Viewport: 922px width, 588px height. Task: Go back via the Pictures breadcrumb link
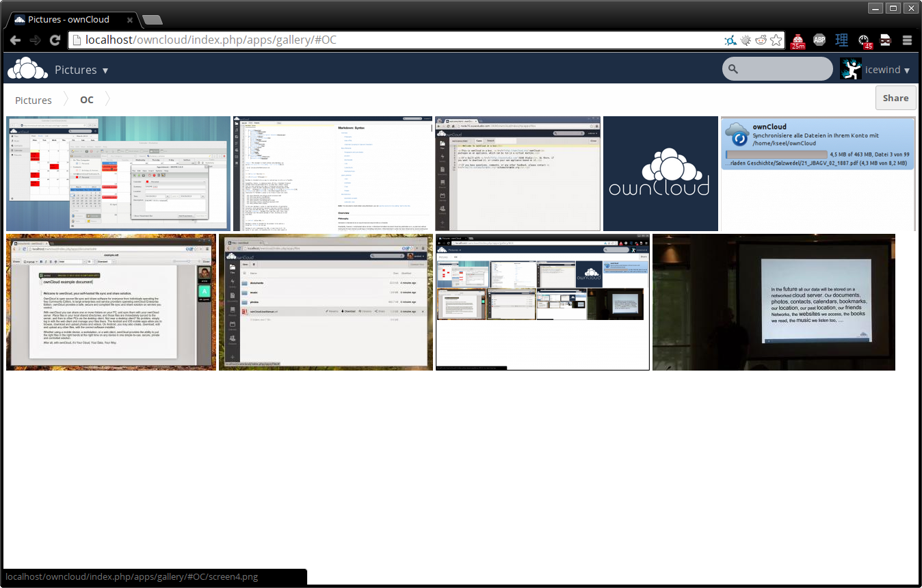(x=33, y=100)
